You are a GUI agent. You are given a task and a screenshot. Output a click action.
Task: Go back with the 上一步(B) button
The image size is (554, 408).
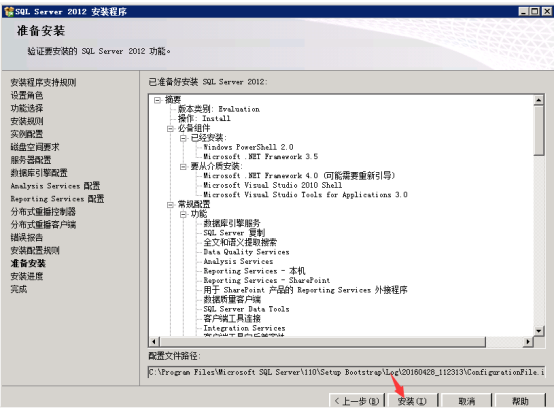coord(357,401)
